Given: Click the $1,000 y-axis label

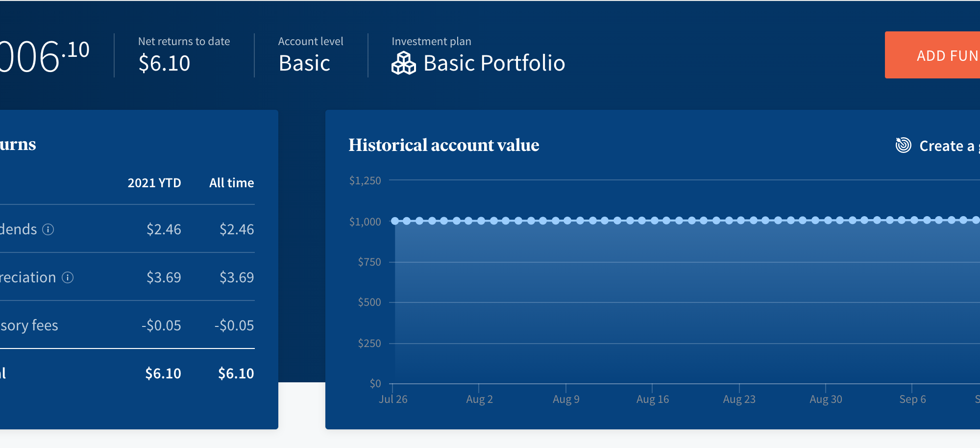Looking at the screenshot, I should pyautogui.click(x=365, y=222).
